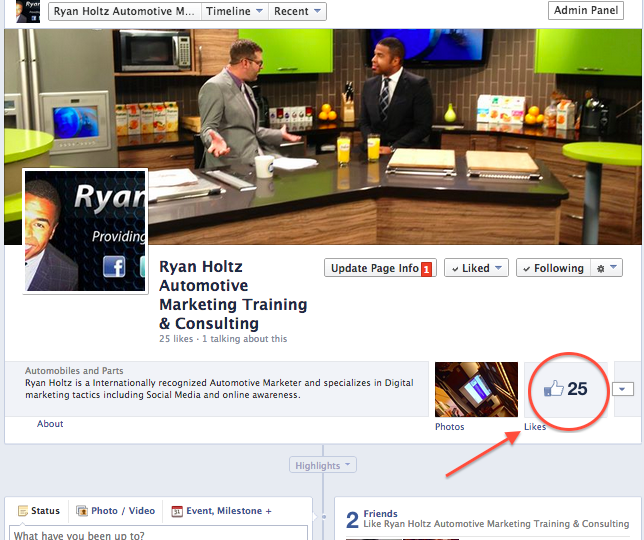Click the Facebook icon in the profile picture
The height and width of the screenshot is (540, 644).
(x=114, y=267)
